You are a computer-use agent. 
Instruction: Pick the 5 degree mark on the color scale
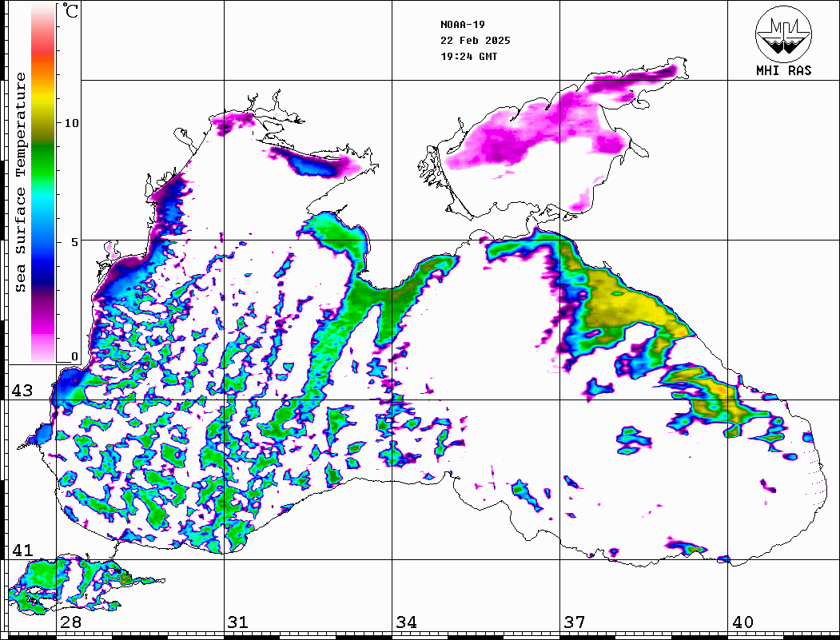tap(74, 241)
